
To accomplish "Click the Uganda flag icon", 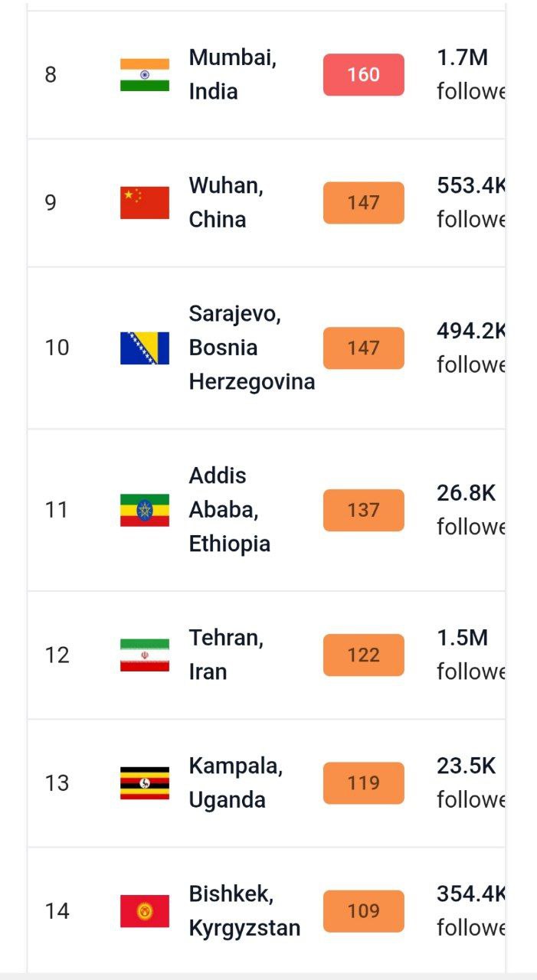I will tap(144, 783).
